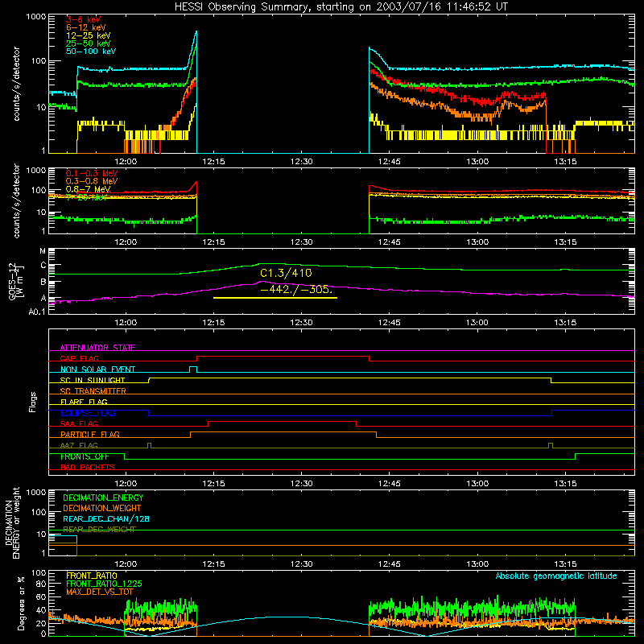The height and width of the screenshot is (644, 644).
Task: Click 12:45 tick under the GOES panel
Action: (x=390, y=323)
